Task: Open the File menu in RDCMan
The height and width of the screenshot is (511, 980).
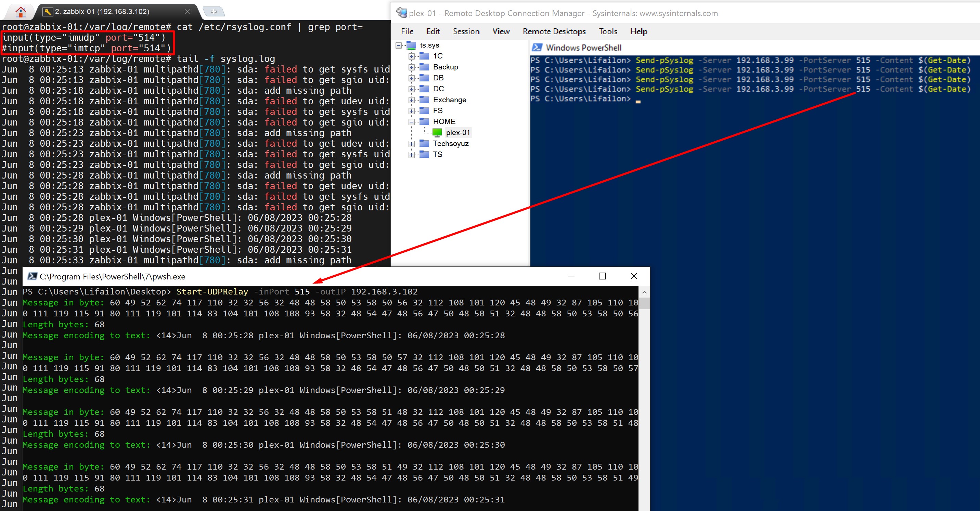Action: point(407,31)
